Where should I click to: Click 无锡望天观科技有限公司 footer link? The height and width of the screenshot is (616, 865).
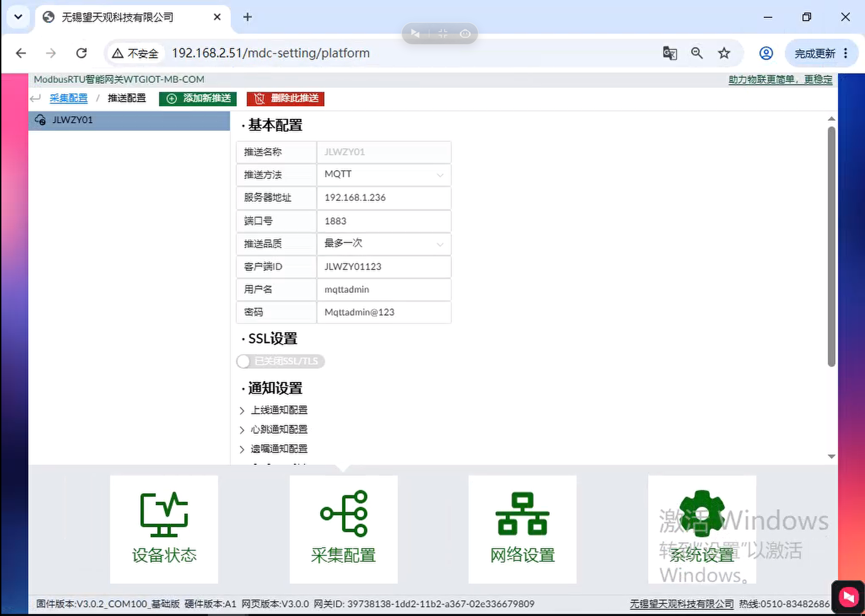click(x=682, y=604)
